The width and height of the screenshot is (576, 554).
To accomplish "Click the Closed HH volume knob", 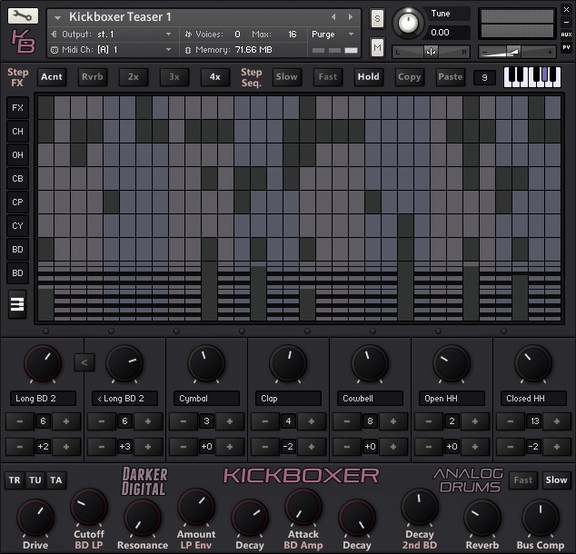I will click(x=533, y=363).
